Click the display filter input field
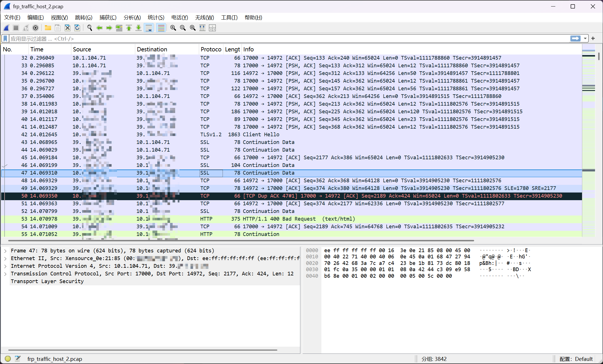Image resolution: width=603 pixels, height=364 pixels. point(290,38)
